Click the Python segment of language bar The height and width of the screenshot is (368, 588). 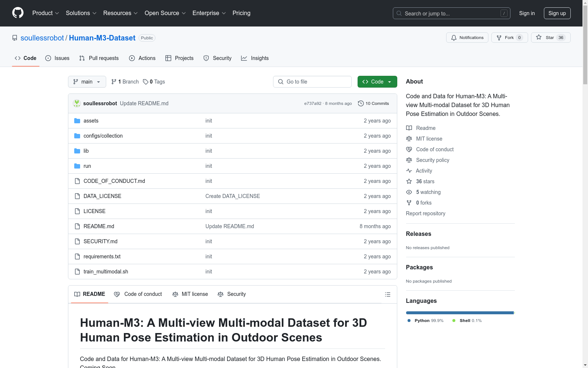tap(460, 313)
